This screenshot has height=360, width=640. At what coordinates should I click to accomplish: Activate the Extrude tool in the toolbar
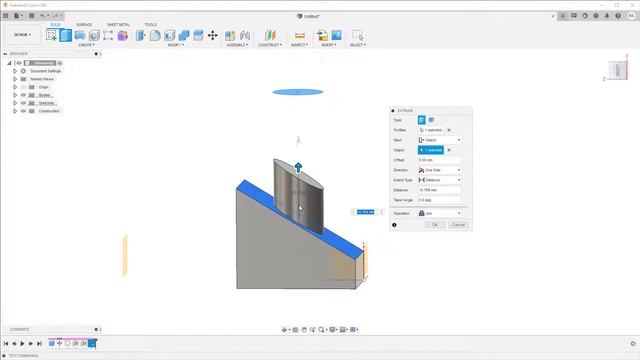[66, 36]
